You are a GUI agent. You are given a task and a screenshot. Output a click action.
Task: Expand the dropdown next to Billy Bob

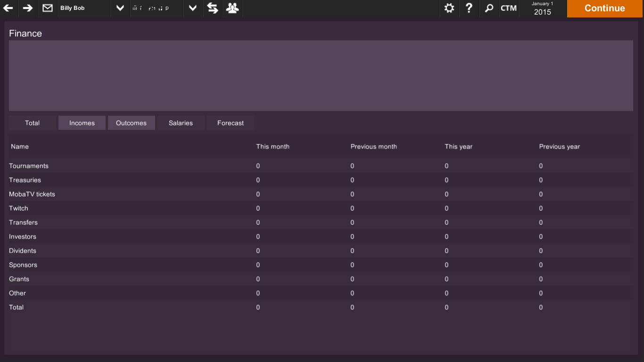(x=120, y=8)
